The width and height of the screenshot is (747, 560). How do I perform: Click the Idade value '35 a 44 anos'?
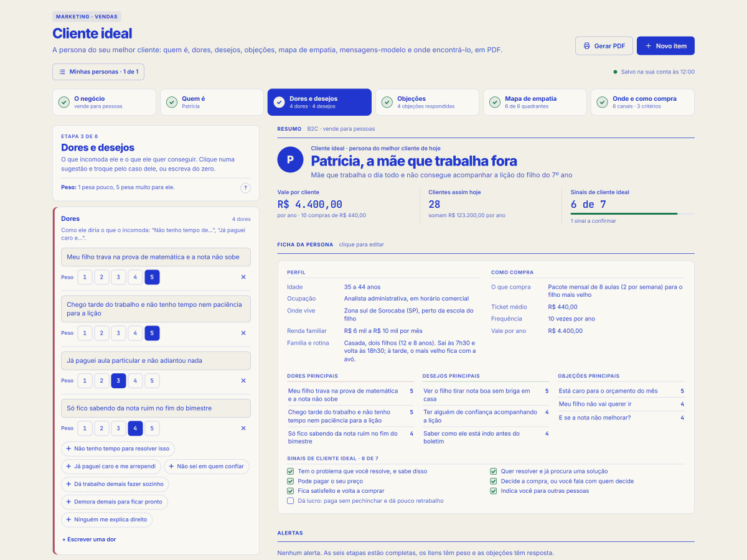pyautogui.click(x=362, y=287)
